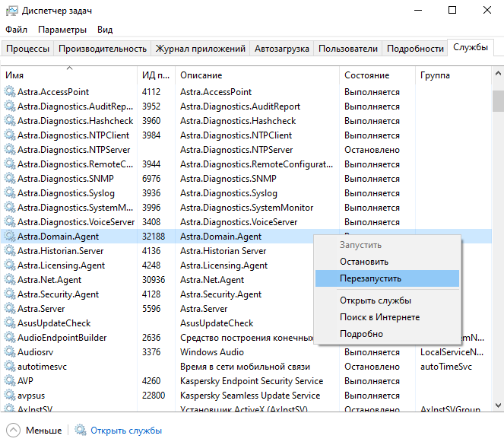
Task: Follow the Открыть службы link at bottom
Action: (126, 431)
